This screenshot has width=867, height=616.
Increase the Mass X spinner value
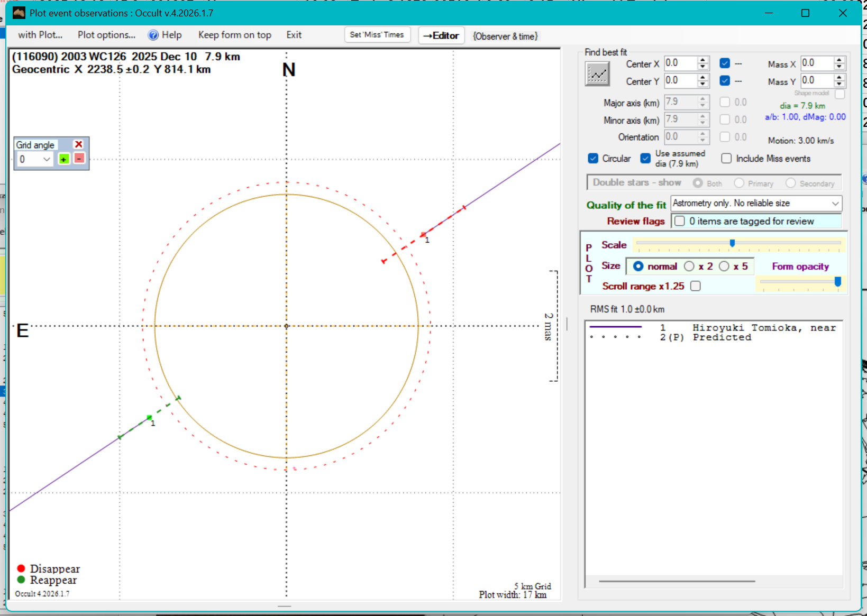[x=839, y=60]
